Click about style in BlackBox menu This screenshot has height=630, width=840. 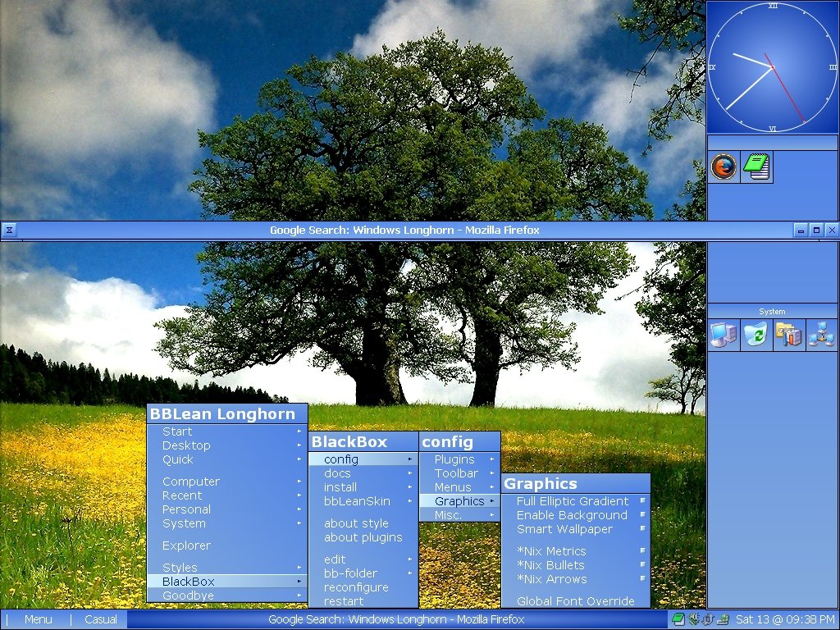pyautogui.click(x=363, y=523)
